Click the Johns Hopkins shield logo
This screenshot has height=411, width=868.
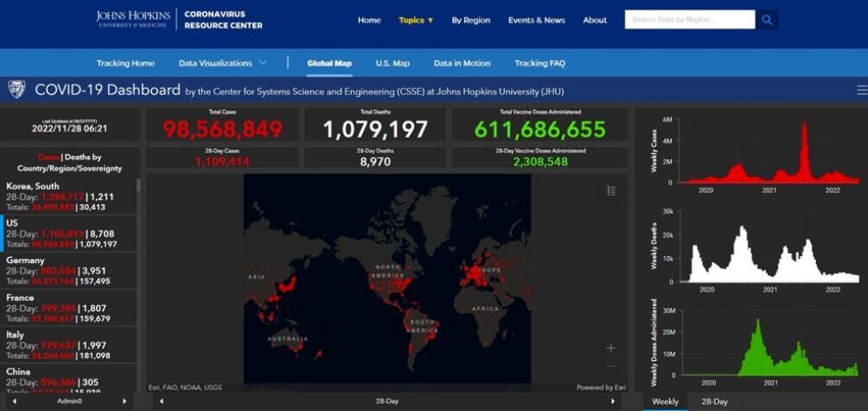[16, 89]
